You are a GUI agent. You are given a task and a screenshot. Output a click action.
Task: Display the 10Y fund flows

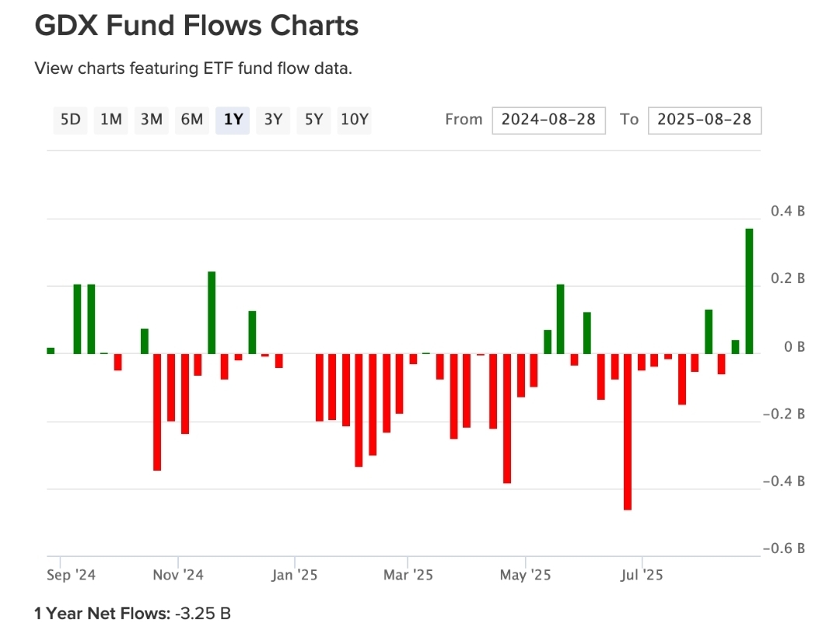355,120
